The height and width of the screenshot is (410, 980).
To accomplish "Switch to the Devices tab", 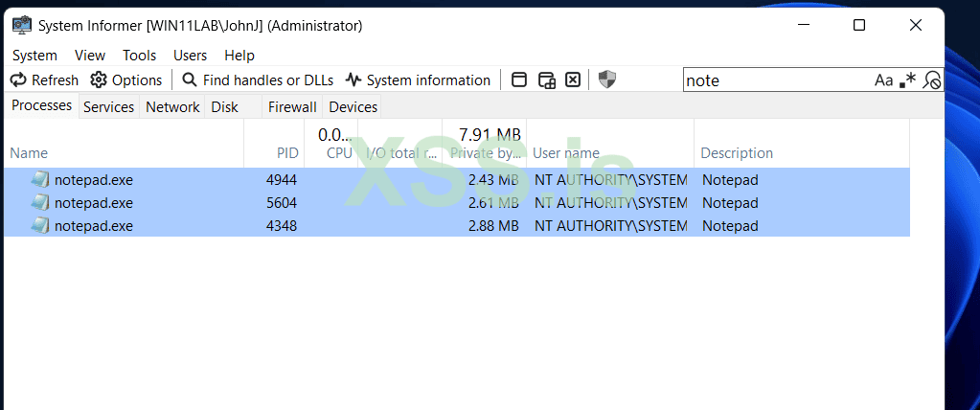I will tap(353, 107).
